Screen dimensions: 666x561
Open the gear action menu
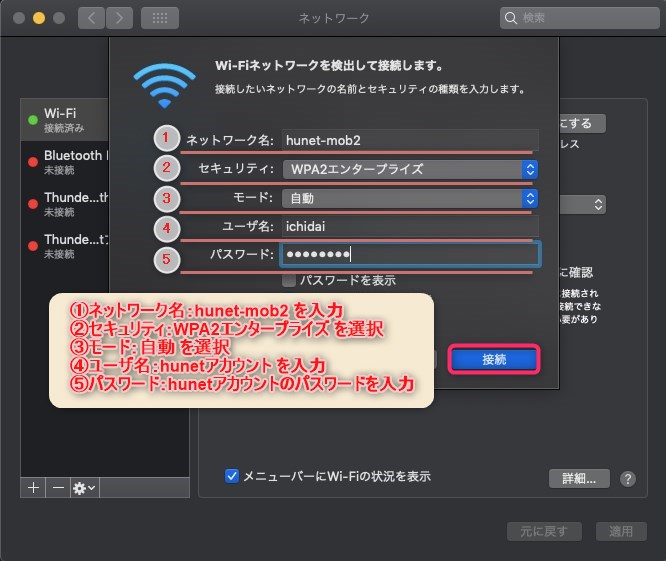(x=83, y=487)
